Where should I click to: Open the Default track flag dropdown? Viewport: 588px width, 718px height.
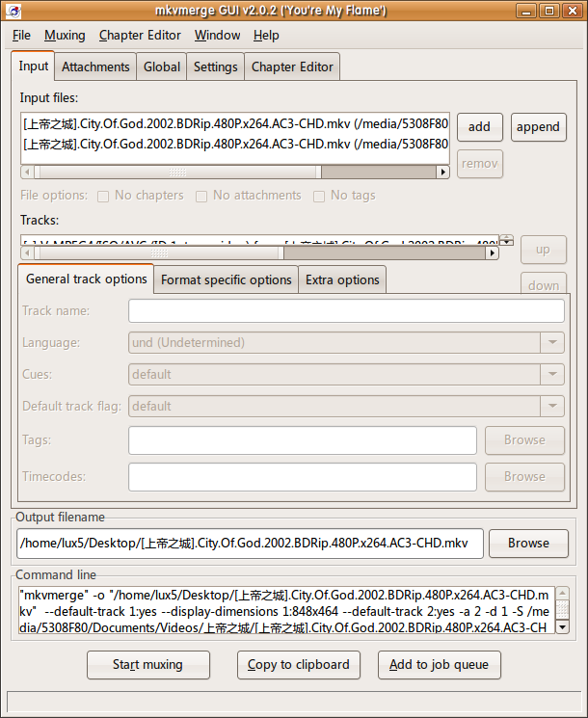point(346,406)
